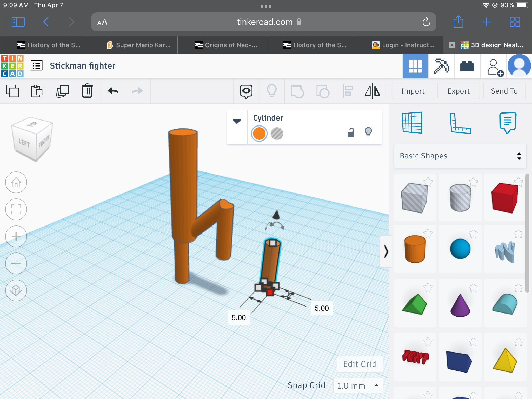
Task: Click the Import button
Action: [x=413, y=91]
